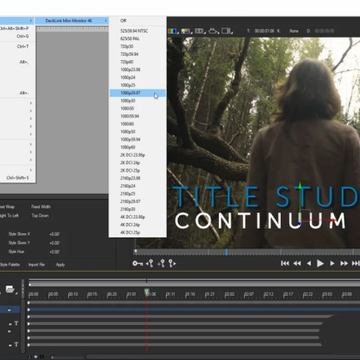The height and width of the screenshot is (360, 360).
Task: Click the blue marker on preview scrub bar
Action: click(x=226, y=252)
